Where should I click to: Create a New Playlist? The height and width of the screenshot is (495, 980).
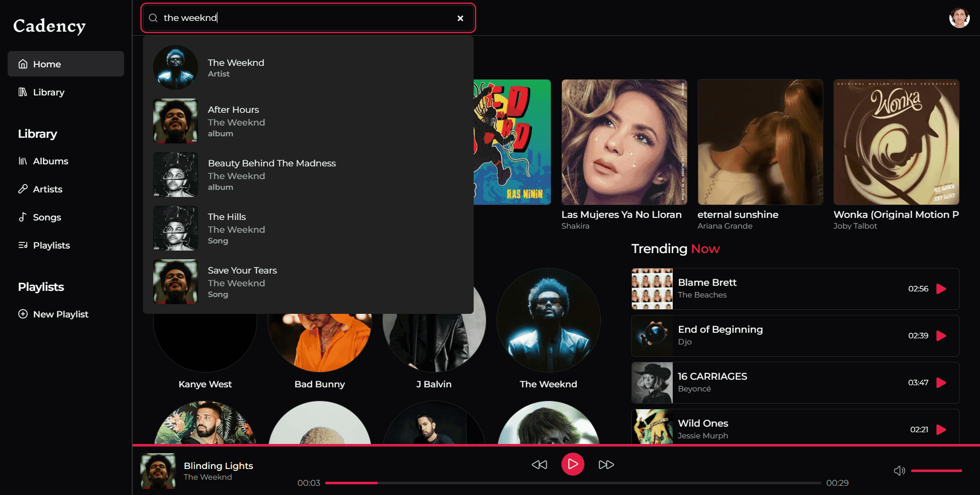coord(66,314)
